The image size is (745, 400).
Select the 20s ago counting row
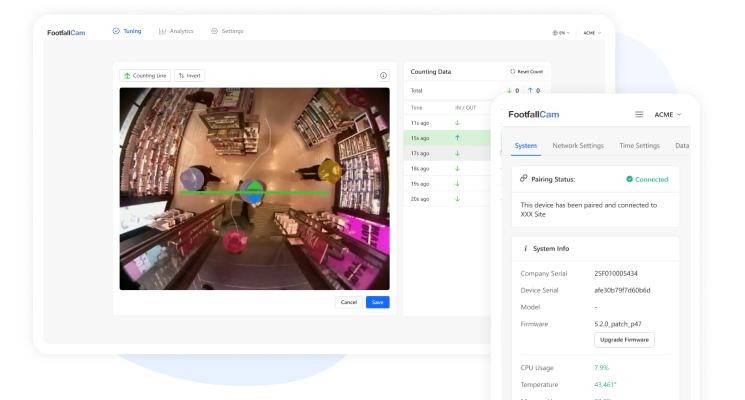pyautogui.click(x=447, y=199)
